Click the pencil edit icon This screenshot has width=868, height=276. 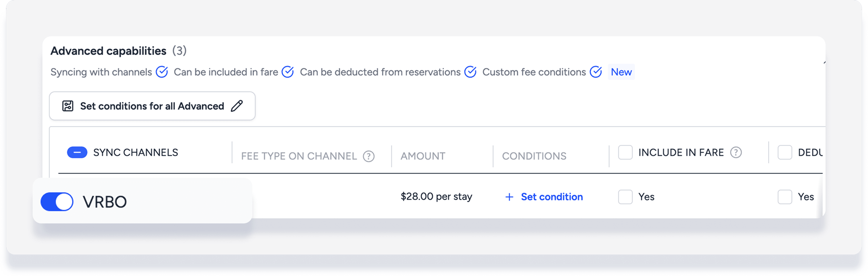(237, 106)
